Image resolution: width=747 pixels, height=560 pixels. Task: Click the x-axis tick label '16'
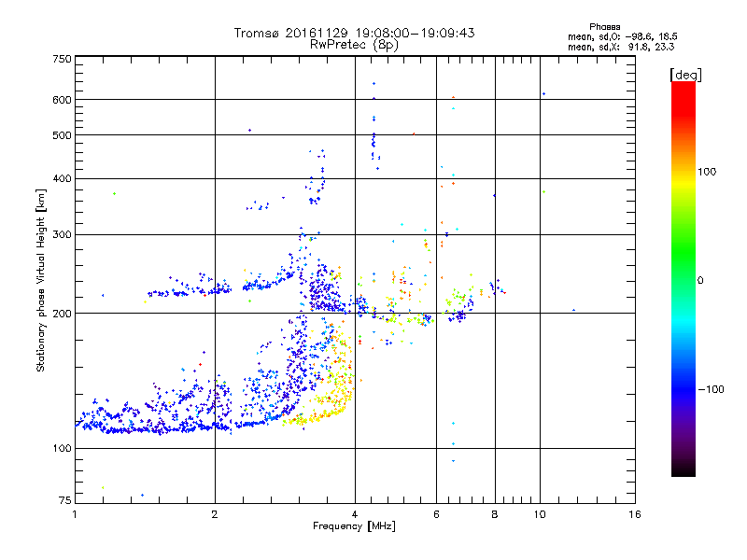[635, 514]
